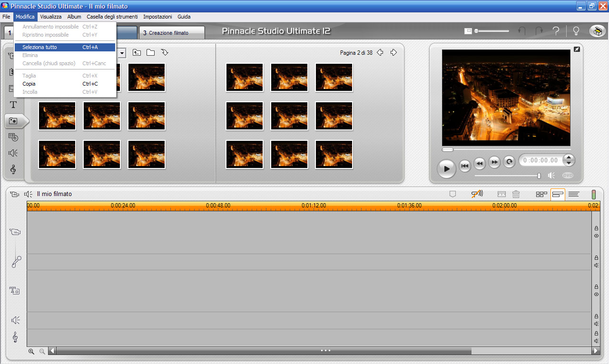Lock the original audio track
Screen dimensions: 609x364
(x=596, y=258)
